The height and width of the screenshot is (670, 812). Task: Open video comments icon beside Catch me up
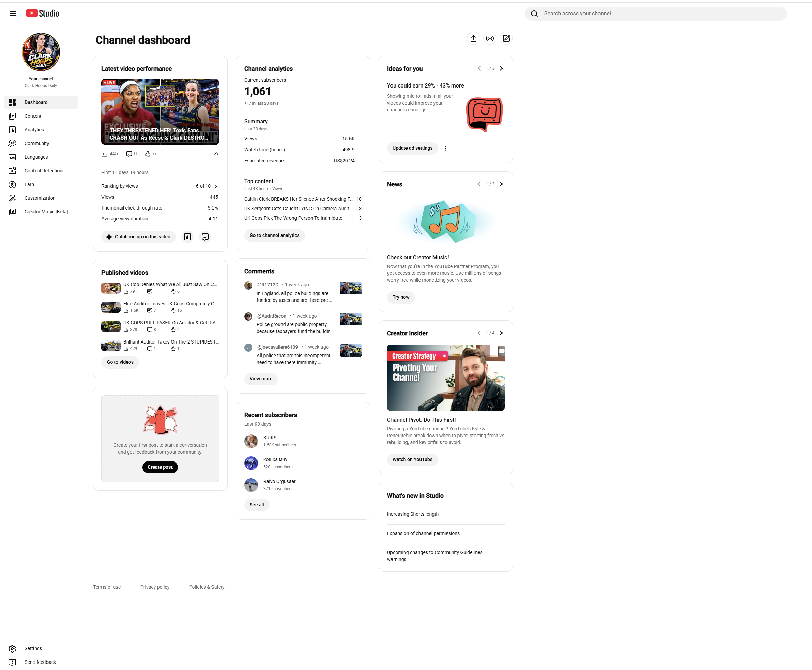pyautogui.click(x=205, y=237)
